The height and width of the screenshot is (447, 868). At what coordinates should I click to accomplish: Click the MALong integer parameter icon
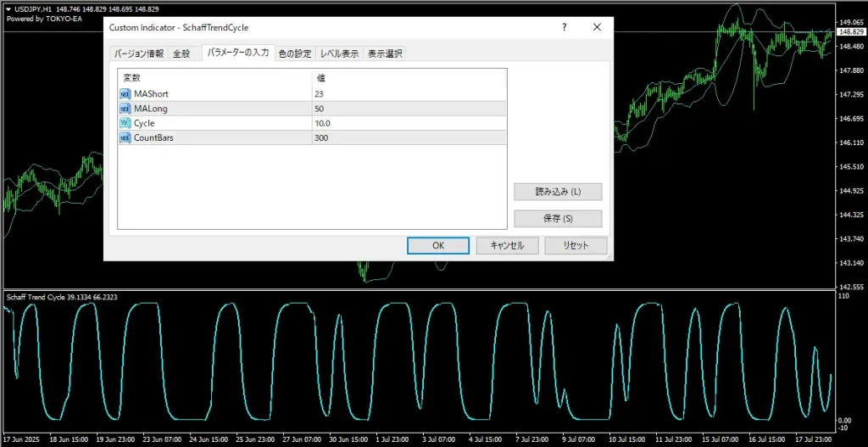[125, 109]
